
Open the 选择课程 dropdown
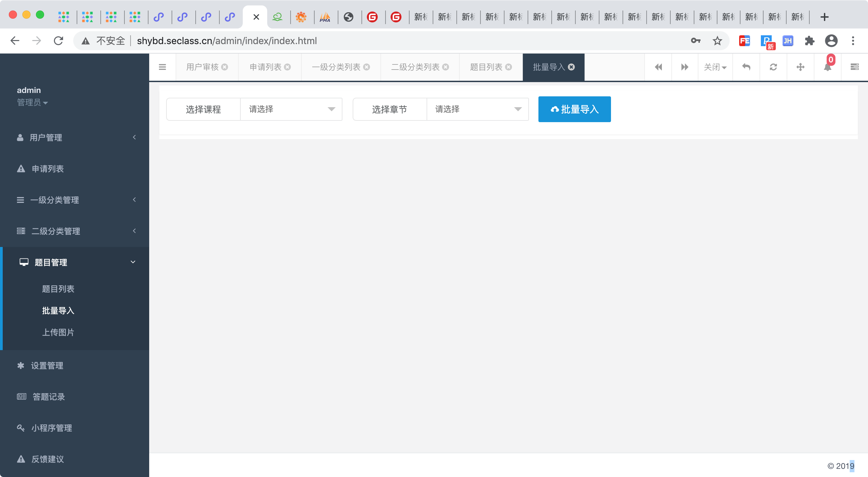(x=291, y=109)
